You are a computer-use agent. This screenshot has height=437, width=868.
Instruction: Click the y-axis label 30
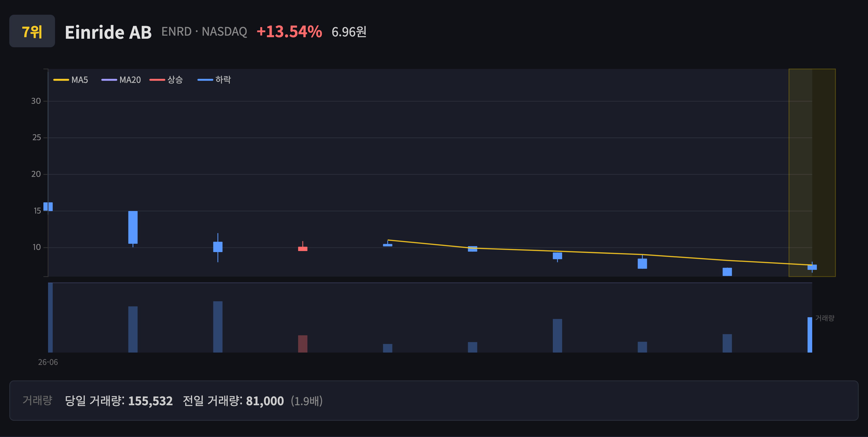point(36,101)
